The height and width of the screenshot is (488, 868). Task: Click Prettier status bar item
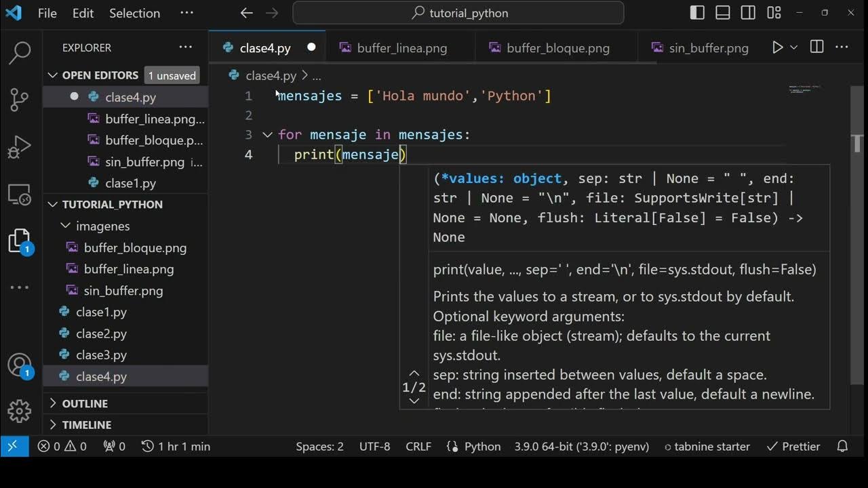(x=793, y=447)
